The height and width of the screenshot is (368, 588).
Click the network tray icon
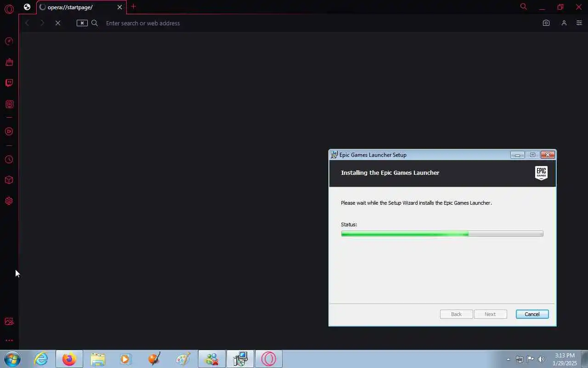pos(519,359)
